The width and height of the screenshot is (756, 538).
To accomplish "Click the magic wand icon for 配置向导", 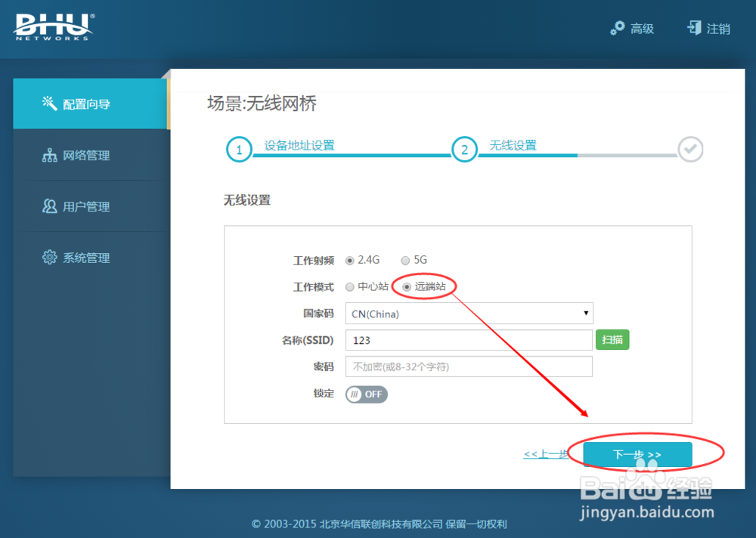I will 50,103.
